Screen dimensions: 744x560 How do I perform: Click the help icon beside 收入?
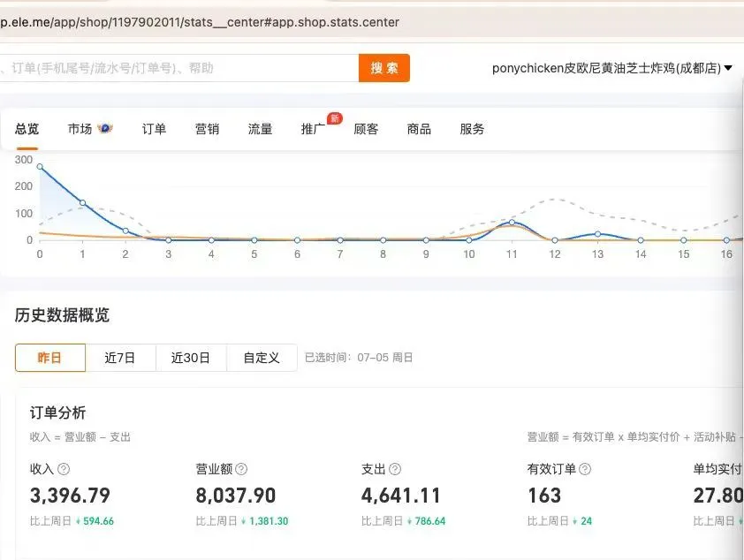click(x=64, y=469)
